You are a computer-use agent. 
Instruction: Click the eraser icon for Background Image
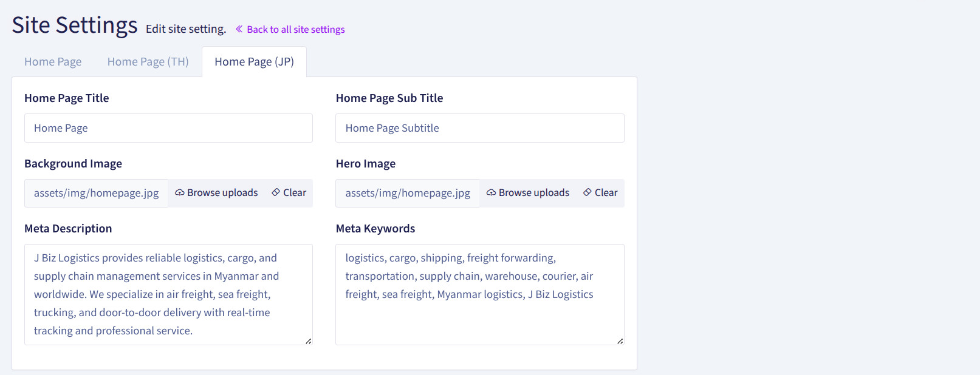276,192
